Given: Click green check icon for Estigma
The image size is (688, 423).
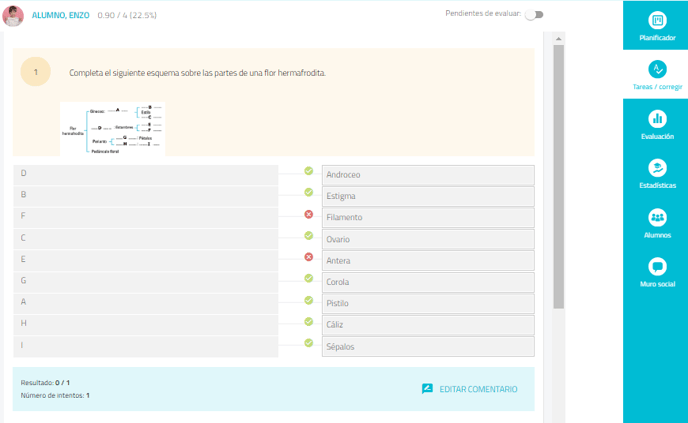Looking at the screenshot, I should point(309,192).
